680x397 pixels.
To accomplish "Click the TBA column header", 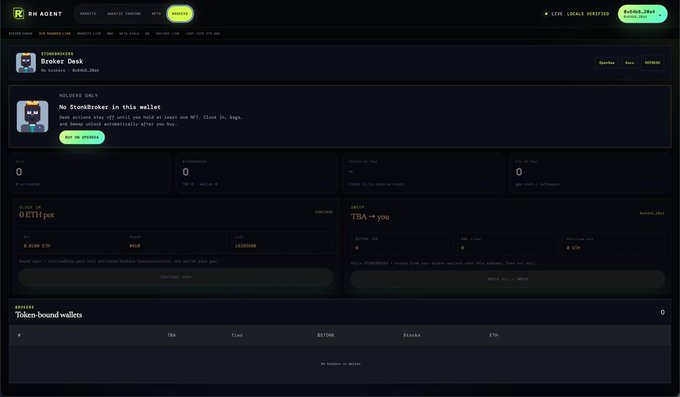I will coord(172,335).
